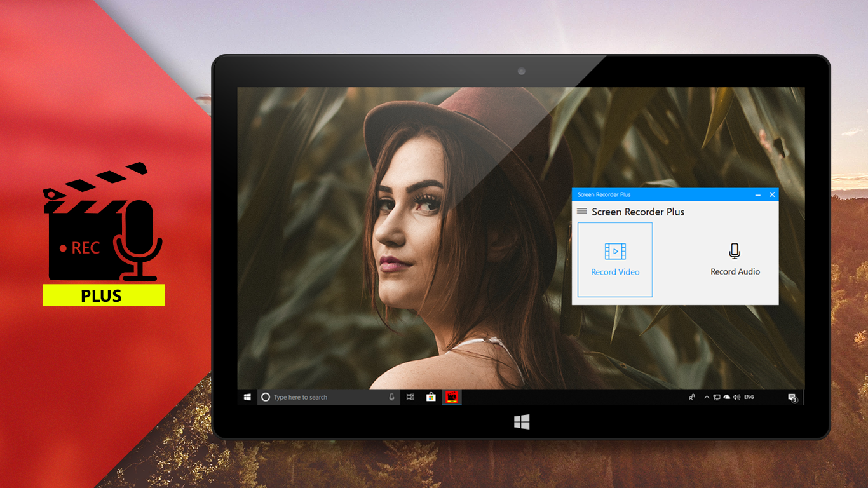The height and width of the screenshot is (488, 868).
Task: Start voice search with the Cortana microphone
Action: 391,396
